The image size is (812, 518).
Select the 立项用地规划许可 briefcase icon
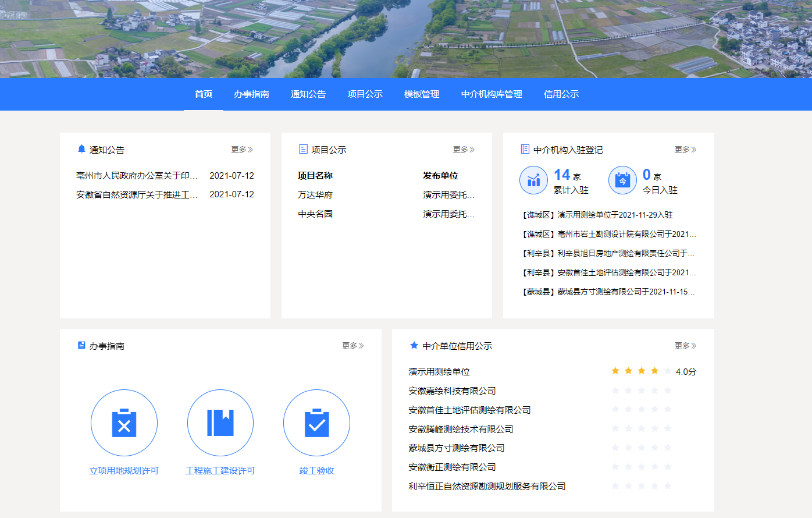pos(124,423)
